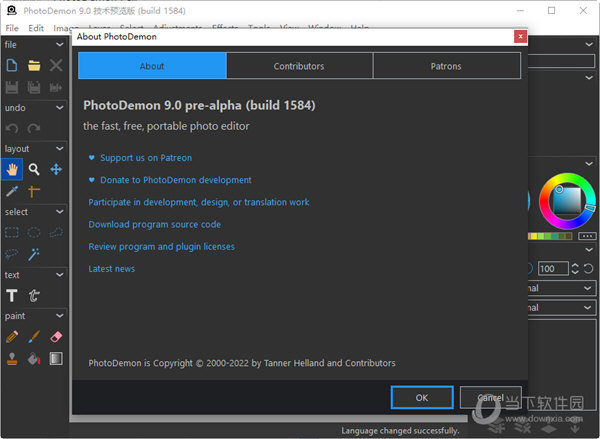This screenshot has width=600, height=439.
Task: Select the basic Text tool
Action: (x=12, y=295)
